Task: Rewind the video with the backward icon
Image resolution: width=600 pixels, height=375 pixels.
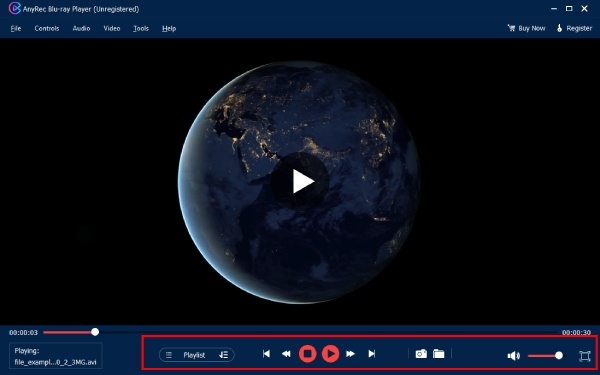Action: click(286, 354)
